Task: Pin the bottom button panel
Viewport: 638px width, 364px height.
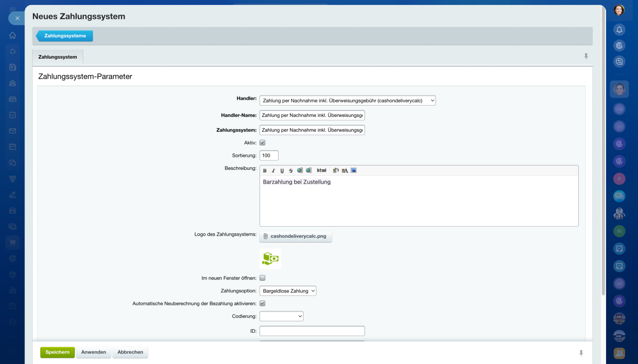Action: point(581,353)
